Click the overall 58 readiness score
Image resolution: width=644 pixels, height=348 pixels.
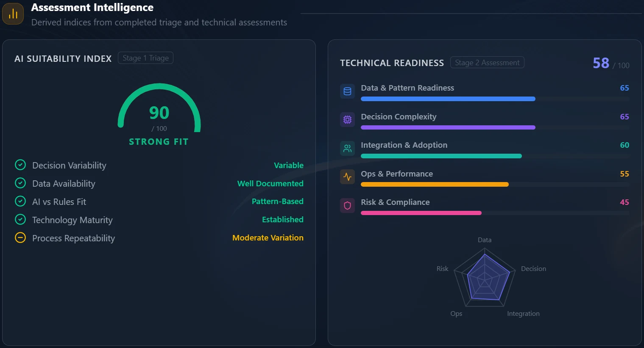point(601,63)
